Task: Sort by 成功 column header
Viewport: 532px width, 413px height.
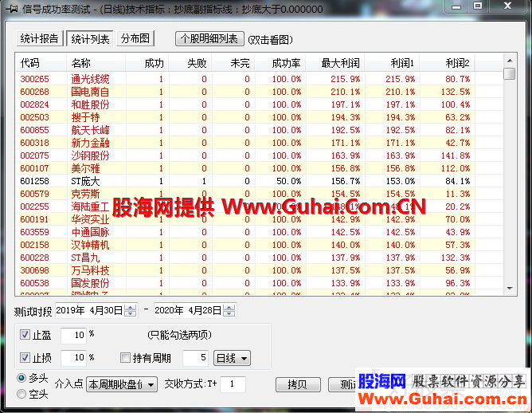Action: click(147, 63)
